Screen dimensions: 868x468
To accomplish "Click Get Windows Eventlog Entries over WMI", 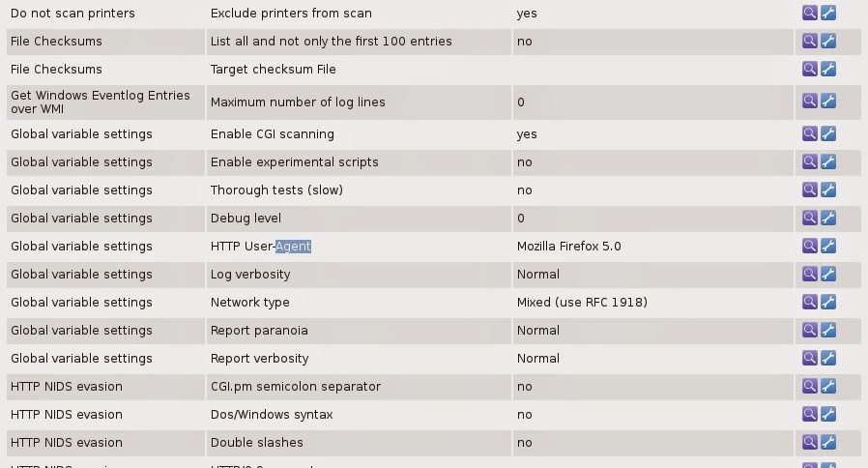I will (87, 102).
